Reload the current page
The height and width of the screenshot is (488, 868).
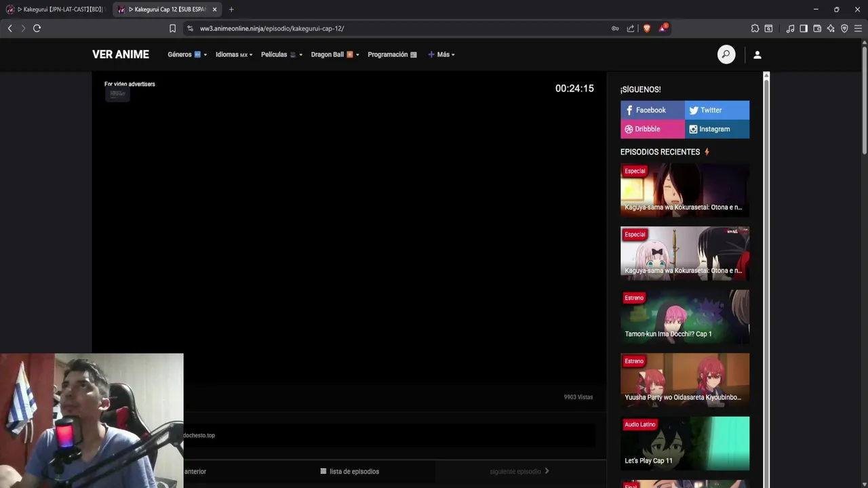click(x=37, y=28)
